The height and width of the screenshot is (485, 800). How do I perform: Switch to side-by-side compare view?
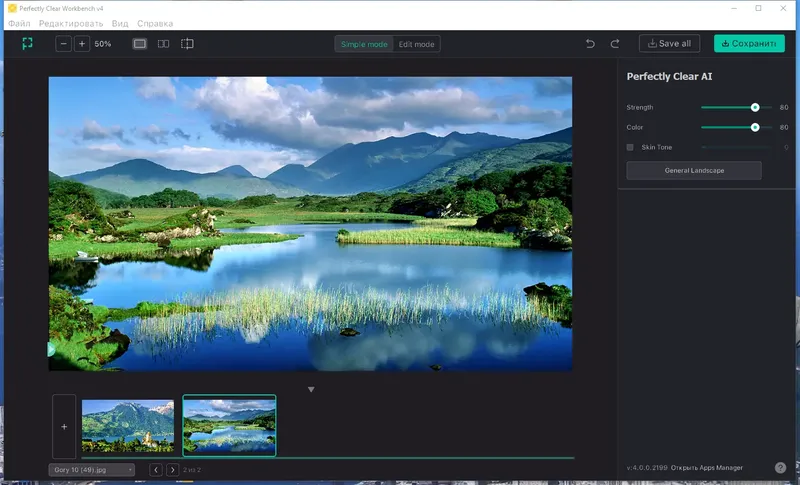click(x=163, y=44)
